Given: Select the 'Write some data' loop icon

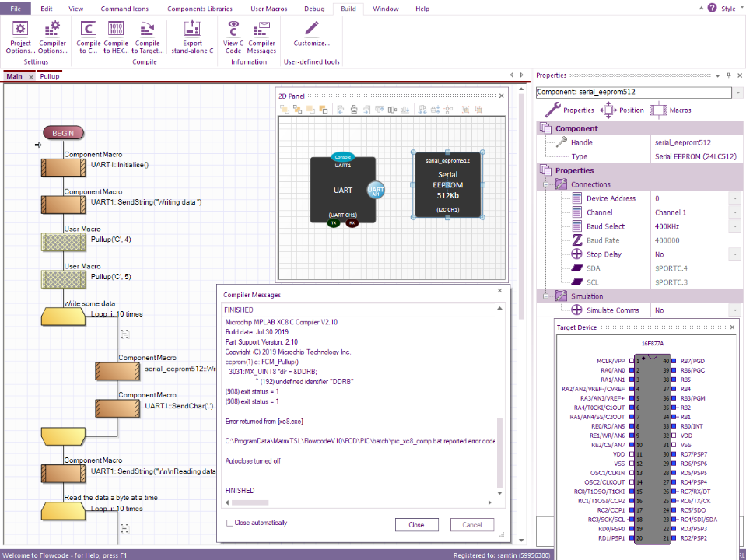Looking at the screenshot, I should (63, 317).
